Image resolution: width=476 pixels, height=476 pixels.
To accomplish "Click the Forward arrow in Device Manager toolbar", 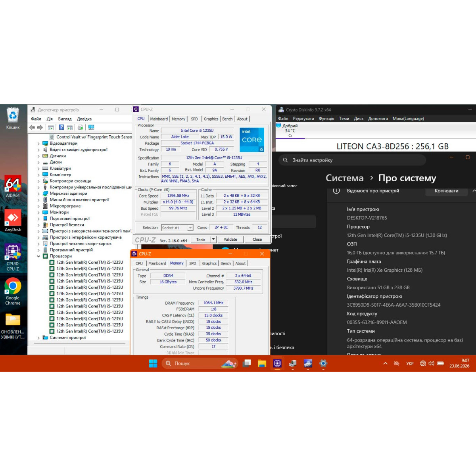I will point(40,127).
